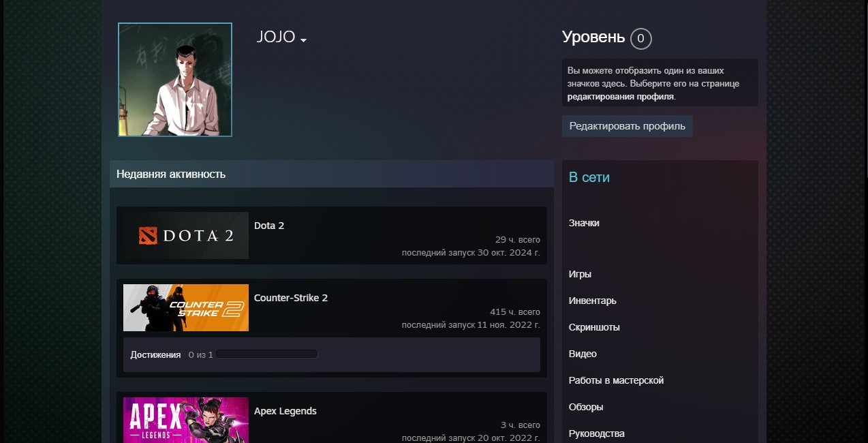This screenshot has height=443, width=868.
Task: Click the последний запуск 11 ноя. 2022 text
Action: click(471, 325)
